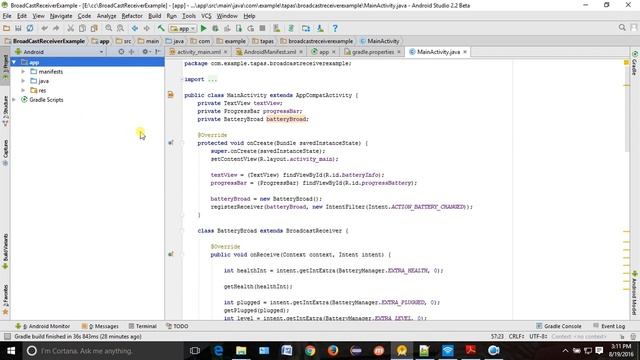Toggle the Structure tool window button

coord(5,111)
